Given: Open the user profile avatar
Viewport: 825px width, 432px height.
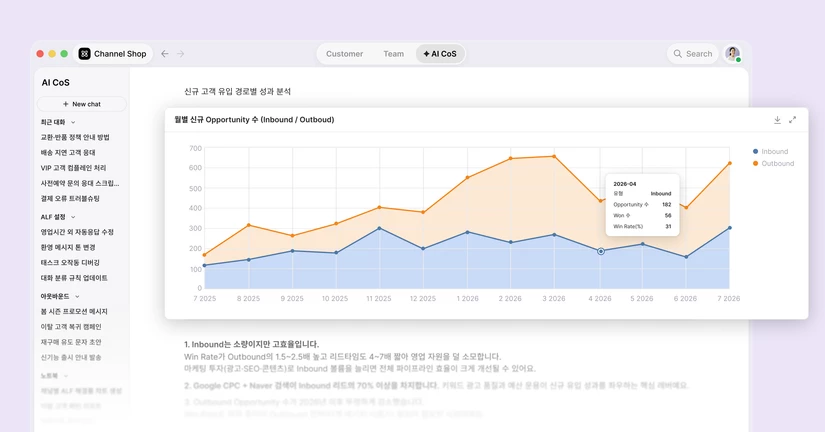Looking at the screenshot, I should pyautogui.click(x=732, y=54).
